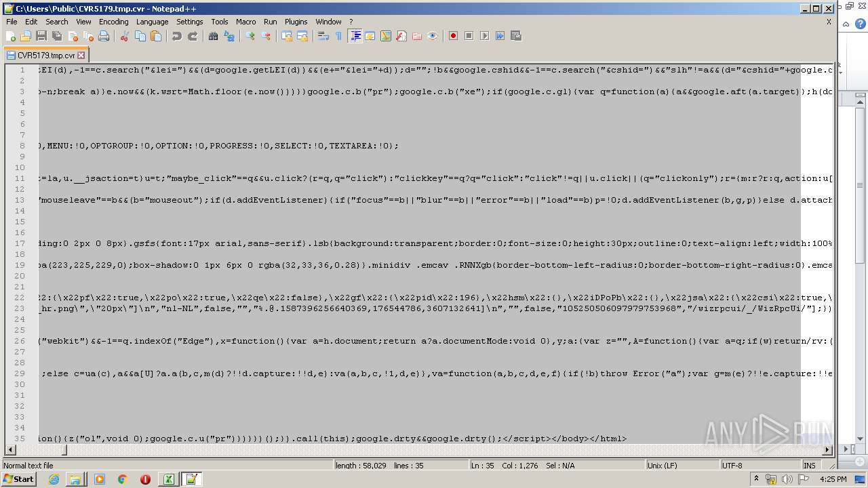The height and width of the screenshot is (488, 868).
Task: Copy selection via toolbar
Action: (140, 36)
